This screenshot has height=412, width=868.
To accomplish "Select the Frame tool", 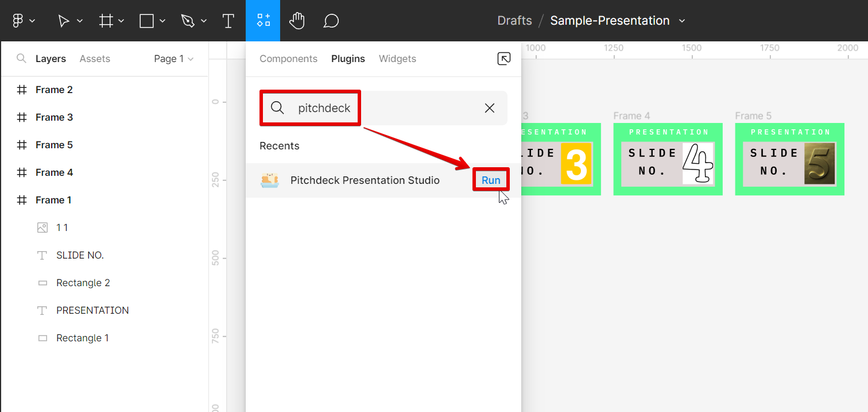I will (106, 21).
